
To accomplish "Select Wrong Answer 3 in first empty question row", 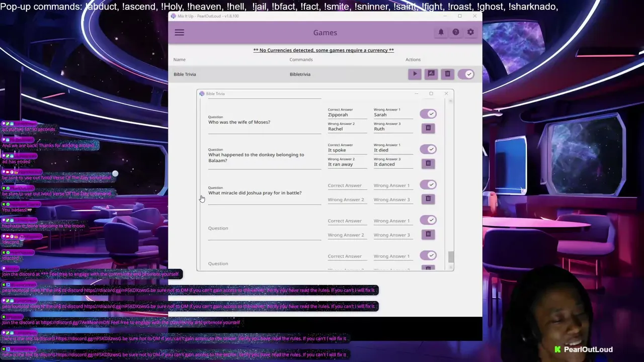I will click(x=393, y=235).
